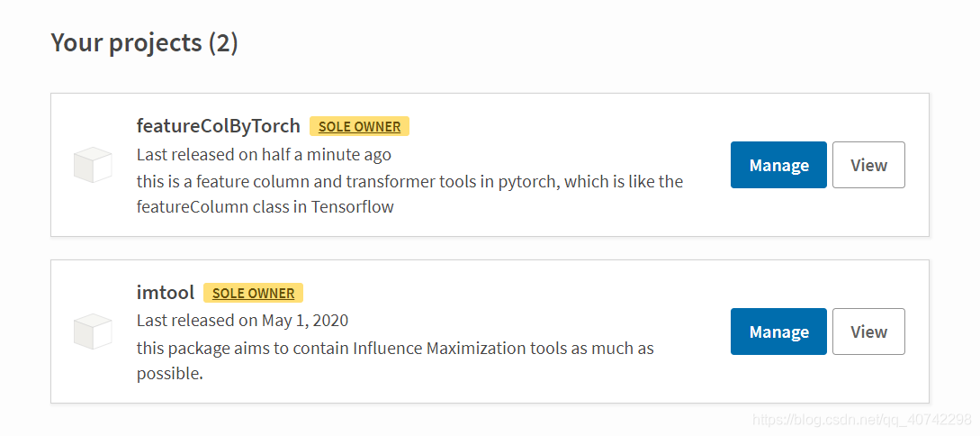Viewport: 980px width, 436px height.
Task: Click the word "possible." ending imtool's description
Action: click(170, 373)
